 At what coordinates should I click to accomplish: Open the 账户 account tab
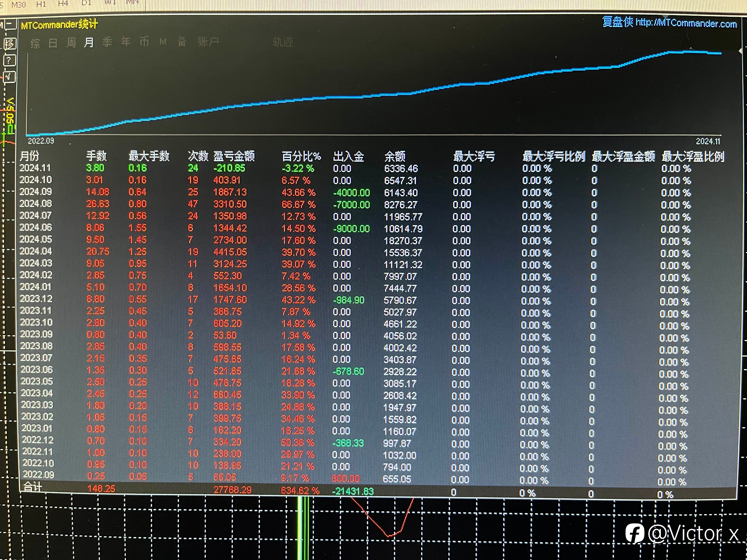click(208, 42)
